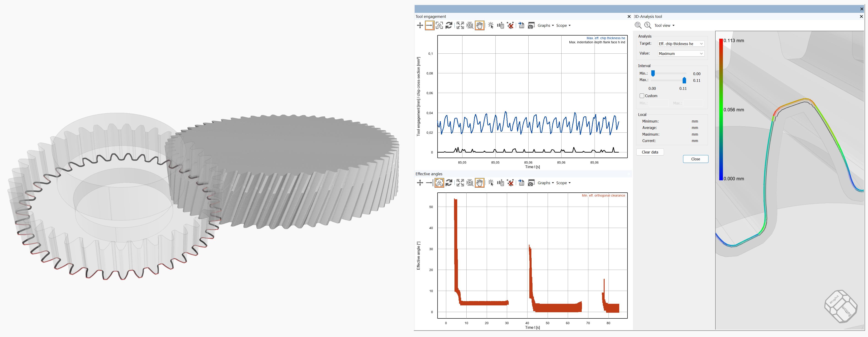Click the zoom magnifier icon in Effective angles toolbar
868x337 pixels.
coord(470,183)
